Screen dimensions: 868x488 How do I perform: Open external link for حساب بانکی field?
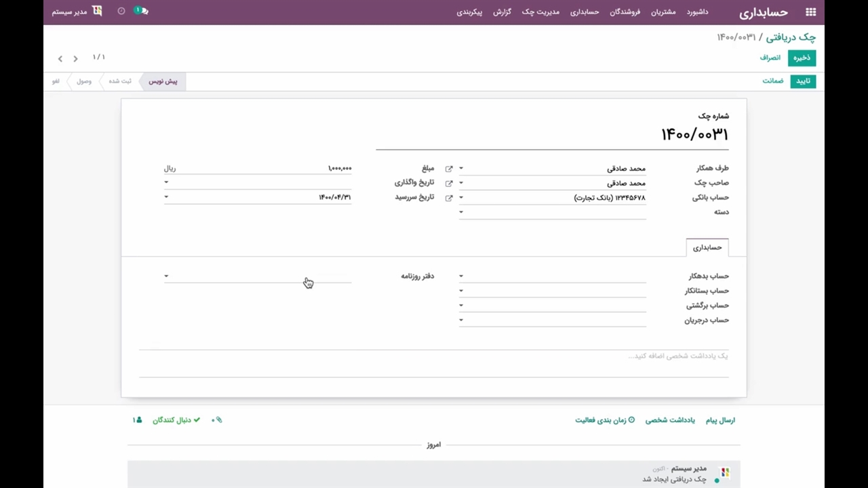pyautogui.click(x=449, y=198)
